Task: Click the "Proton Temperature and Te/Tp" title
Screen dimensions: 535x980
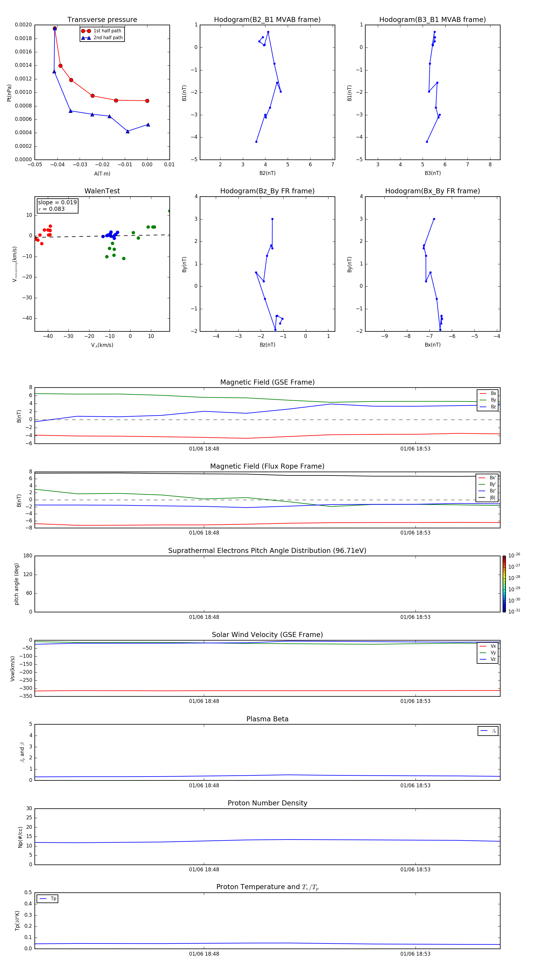Action: click(x=267, y=887)
